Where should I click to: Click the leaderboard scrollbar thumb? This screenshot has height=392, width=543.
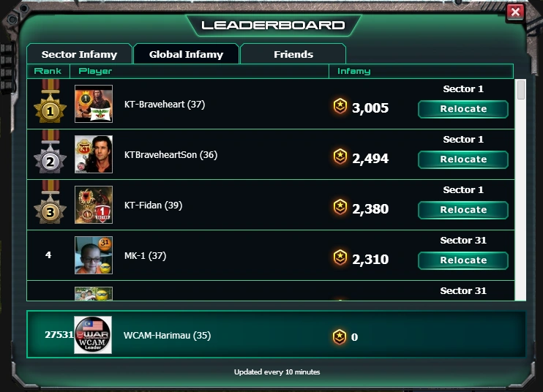[x=521, y=90]
